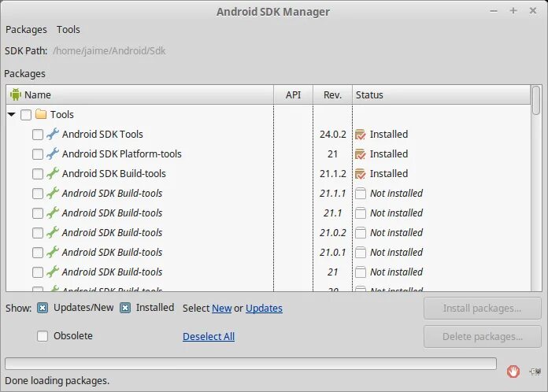
Task: Open the log window icon at bottom right
Action: 535,372
